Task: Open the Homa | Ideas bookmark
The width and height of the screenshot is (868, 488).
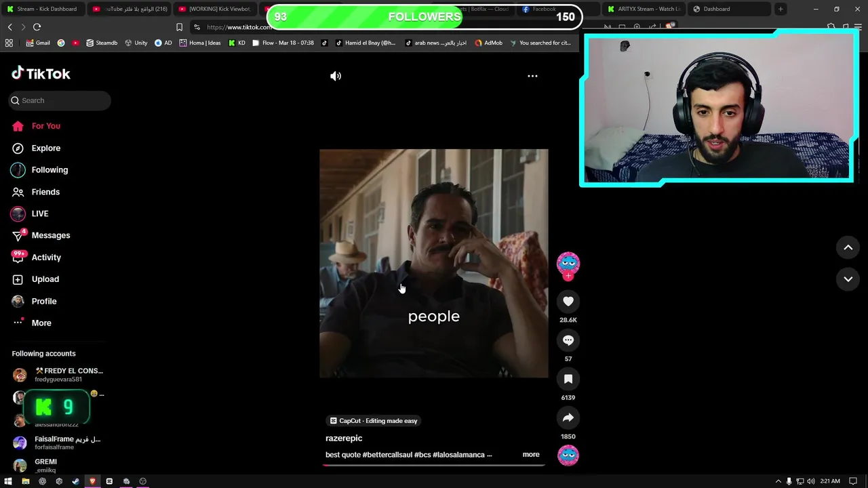Action: (x=199, y=43)
